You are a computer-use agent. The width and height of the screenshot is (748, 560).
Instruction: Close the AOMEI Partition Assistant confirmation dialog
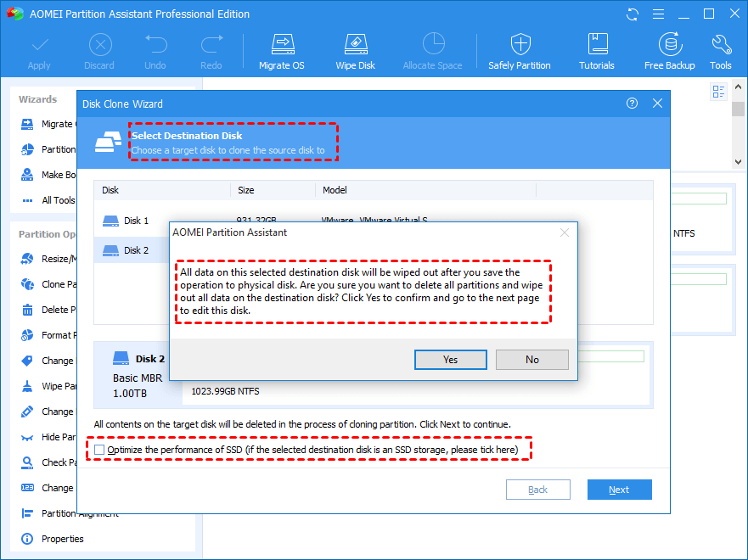[x=565, y=232]
